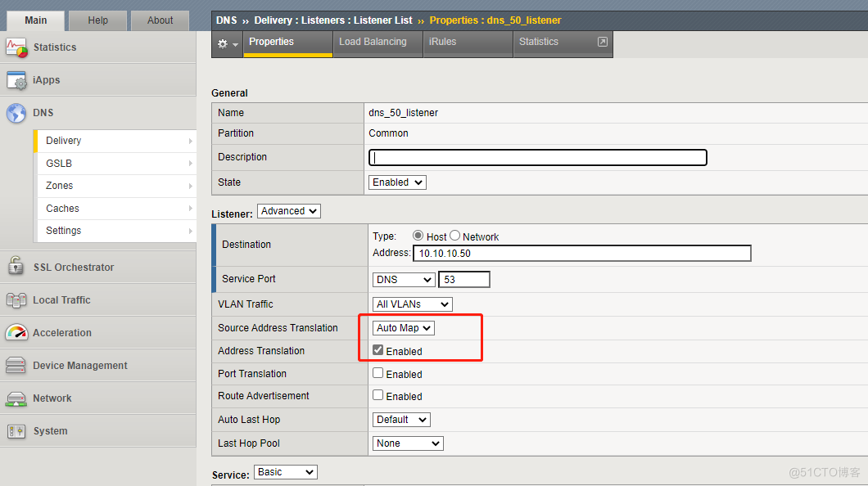Switch to the Load Balancing tab
The height and width of the screenshot is (486, 868).
(373, 42)
